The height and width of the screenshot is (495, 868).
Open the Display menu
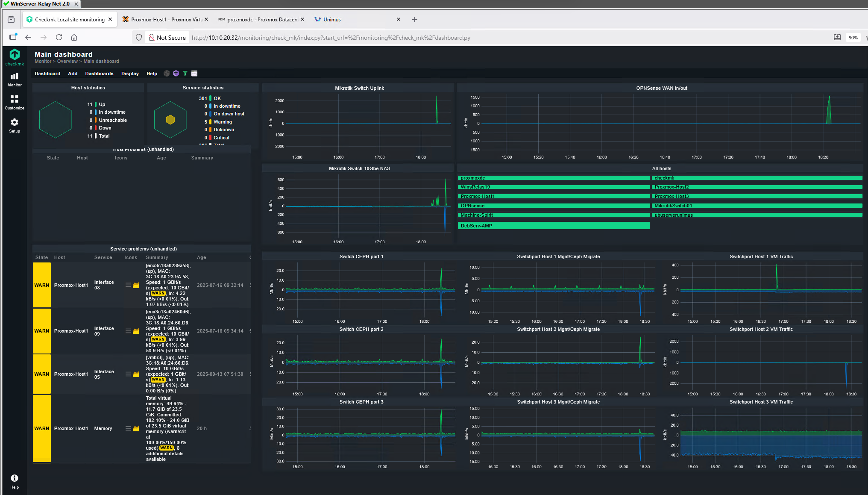pos(130,74)
